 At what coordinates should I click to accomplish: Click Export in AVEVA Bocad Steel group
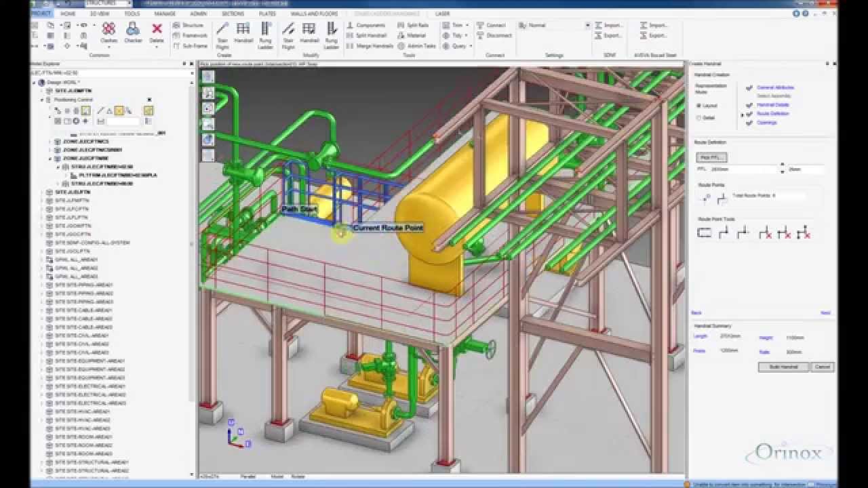(x=654, y=35)
